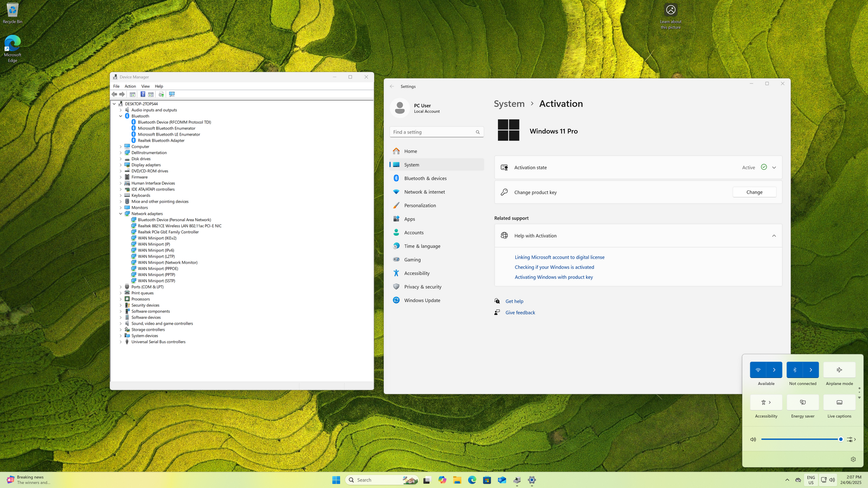868x488 pixels.
Task: Open Bluetooth & devices settings
Action: coord(437,178)
